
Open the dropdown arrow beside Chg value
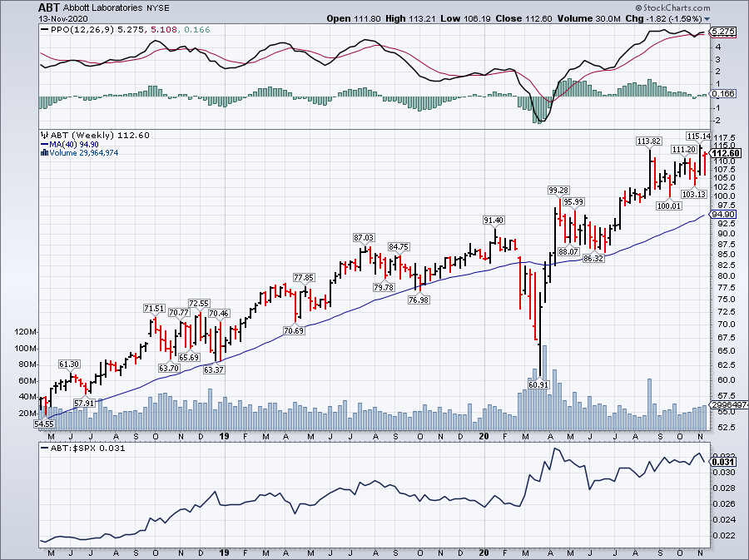(707, 19)
